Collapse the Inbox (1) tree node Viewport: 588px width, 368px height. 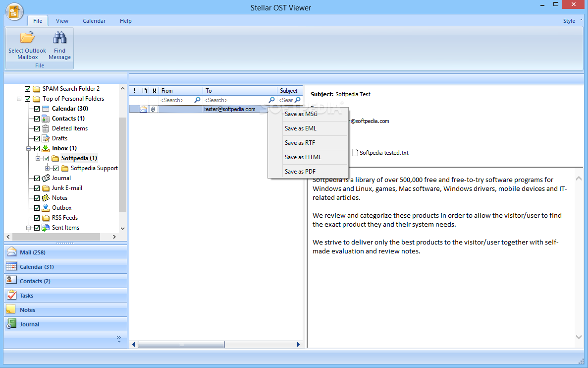point(28,148)
